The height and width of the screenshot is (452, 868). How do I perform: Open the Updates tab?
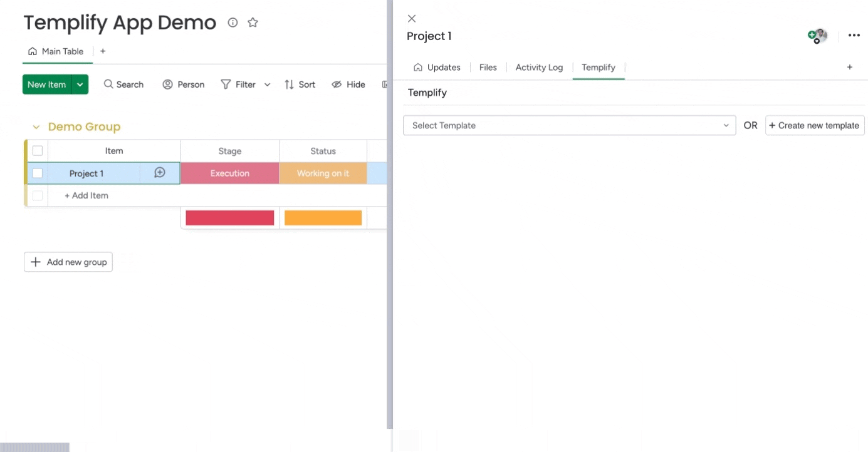pos(437,67)
